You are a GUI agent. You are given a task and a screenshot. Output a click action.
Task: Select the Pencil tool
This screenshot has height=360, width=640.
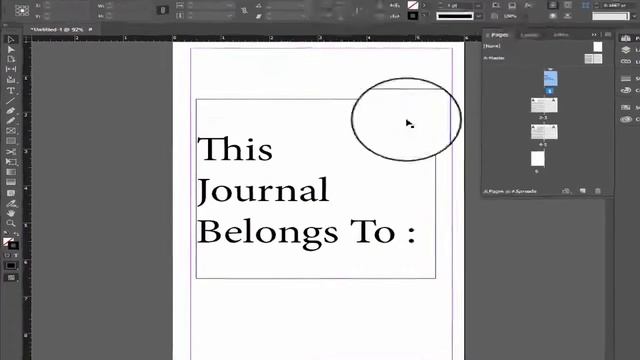[11, 120]
